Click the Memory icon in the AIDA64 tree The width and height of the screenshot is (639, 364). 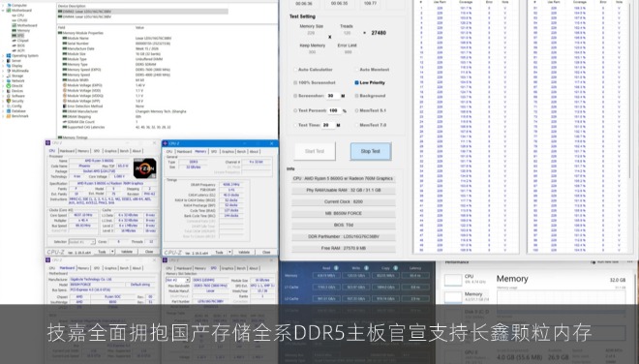point(14,31)
